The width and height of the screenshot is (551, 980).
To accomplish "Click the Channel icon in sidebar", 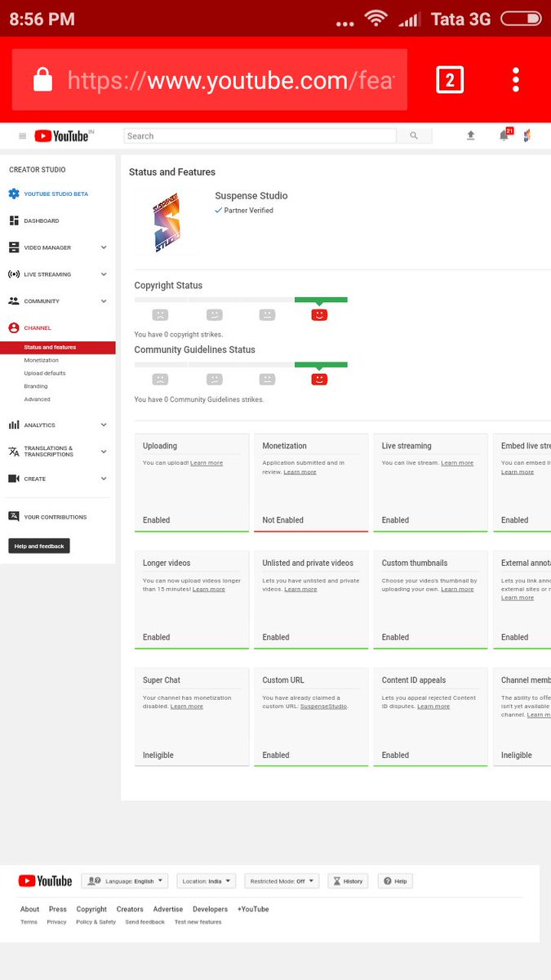I will [x=14, y=327].
